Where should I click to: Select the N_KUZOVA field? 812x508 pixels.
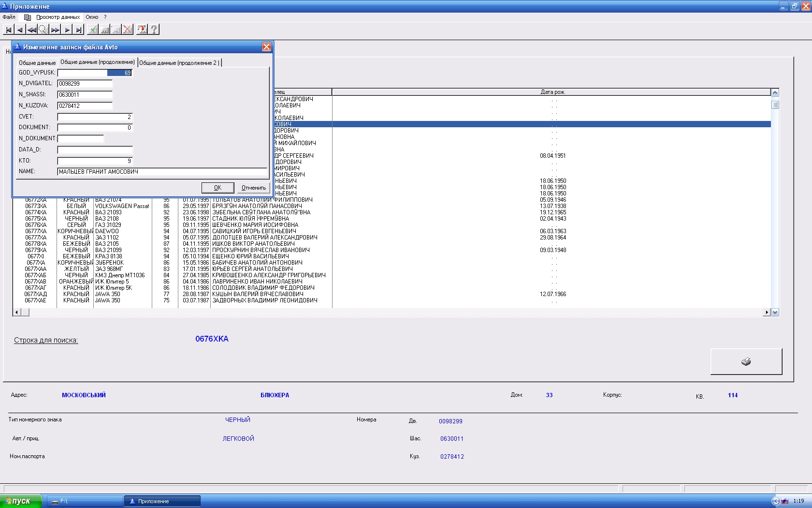(x=85, y=106)
